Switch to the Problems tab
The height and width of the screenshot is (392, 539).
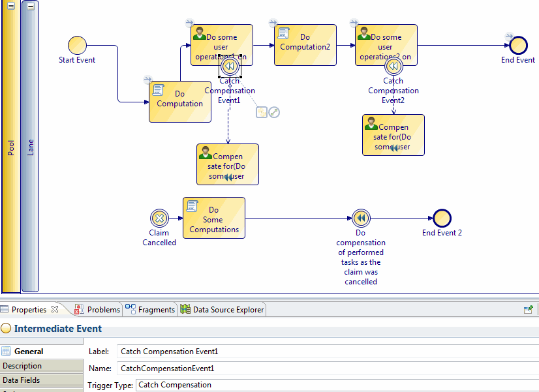tap(97, 310)
